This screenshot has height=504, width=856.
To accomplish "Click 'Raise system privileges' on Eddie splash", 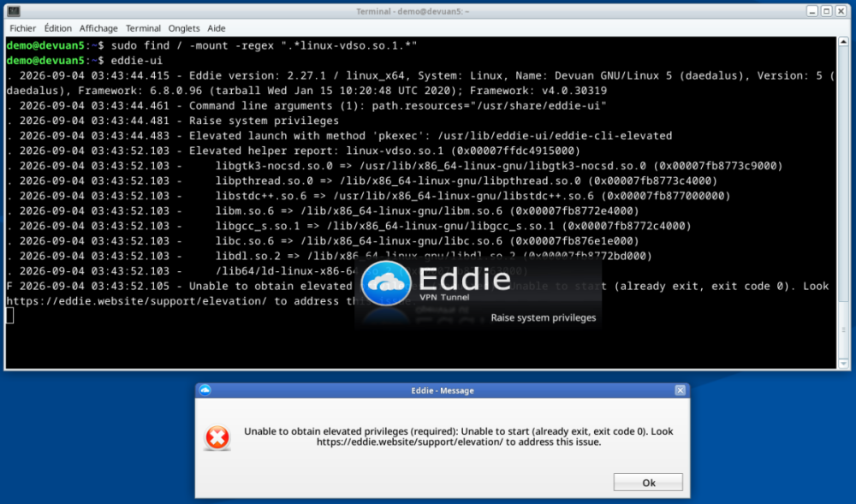I will tap(544, 317).
